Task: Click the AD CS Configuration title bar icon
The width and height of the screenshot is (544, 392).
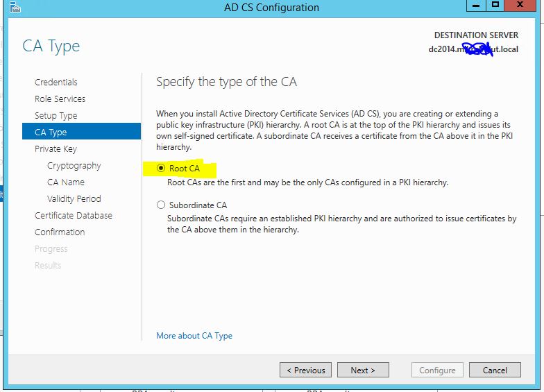Action: (x=15, y=7)
